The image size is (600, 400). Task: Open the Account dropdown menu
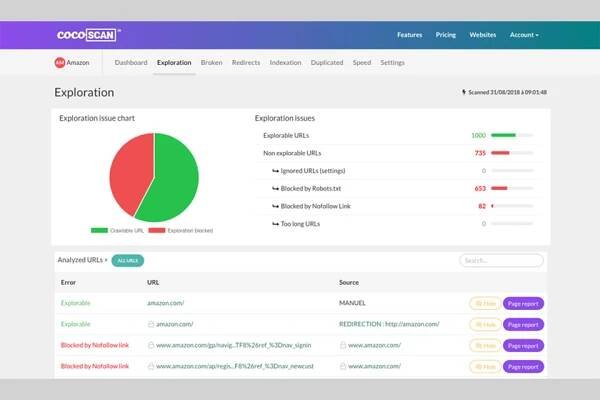tap(523, 35)
